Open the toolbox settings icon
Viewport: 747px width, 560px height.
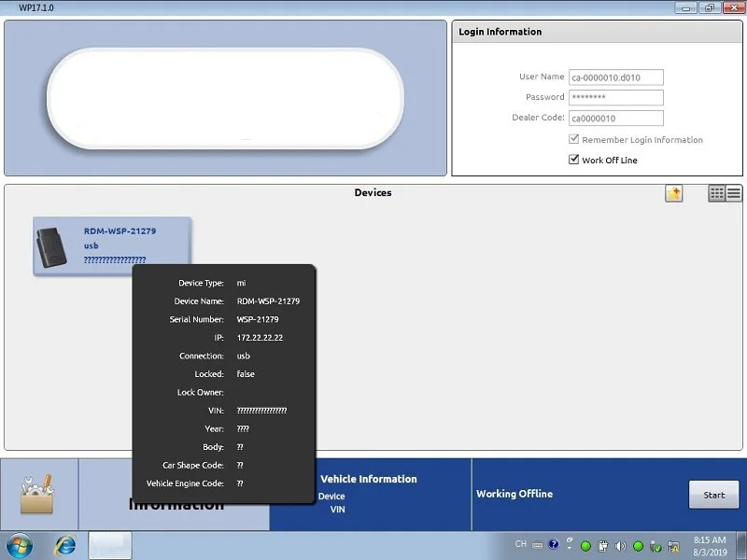click(37, 495)
